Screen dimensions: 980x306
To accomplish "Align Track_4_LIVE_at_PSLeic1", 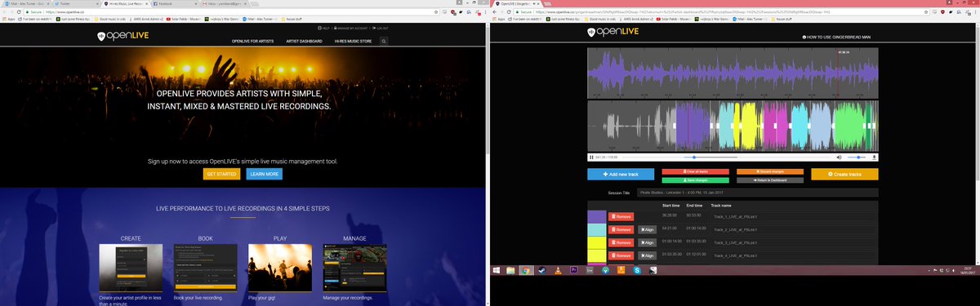I will (x=647, y=256).
